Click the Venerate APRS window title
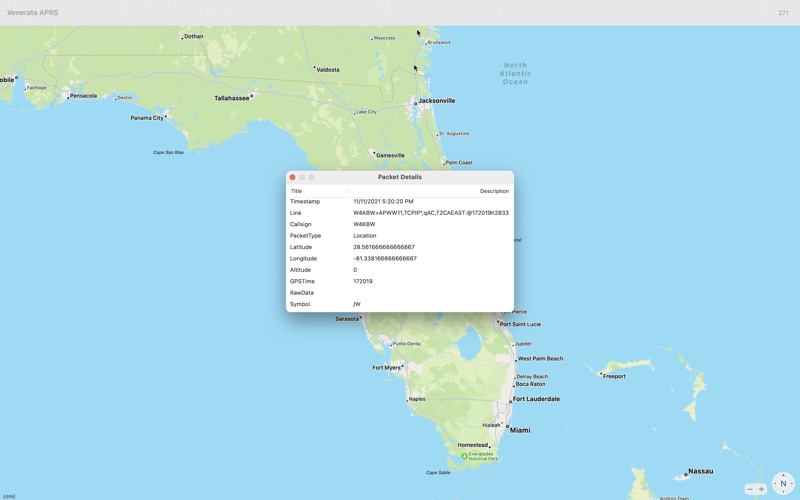 (x=33, y=13)
